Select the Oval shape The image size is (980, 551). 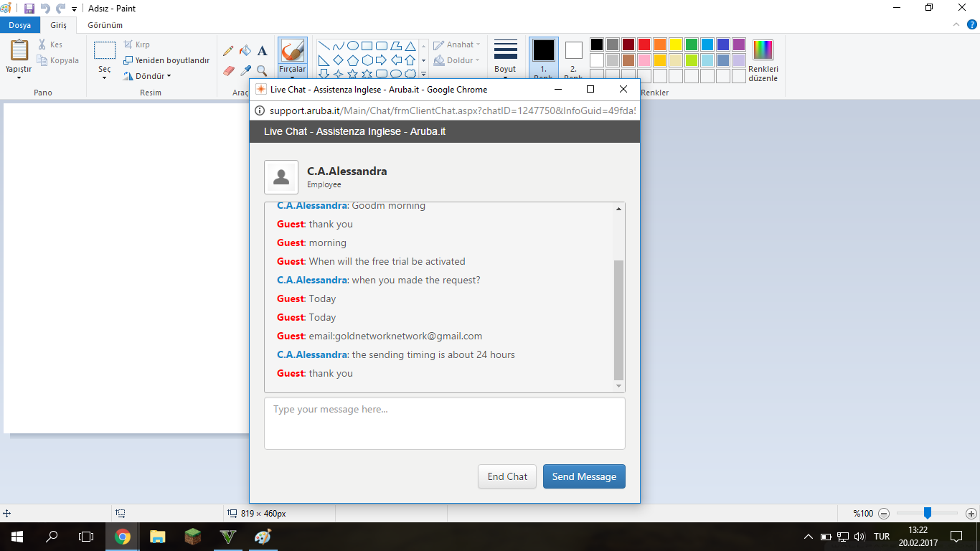353,46
